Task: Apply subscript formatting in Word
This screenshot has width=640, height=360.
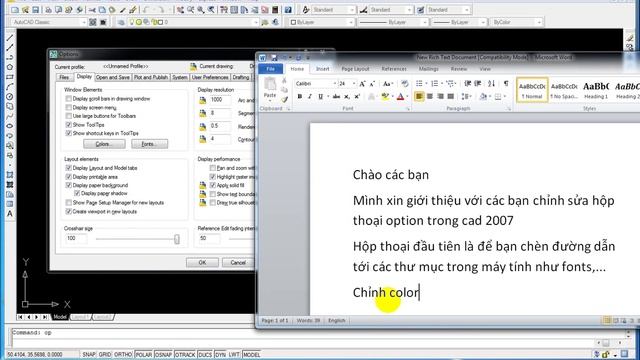Action: [x=347, y=97]
